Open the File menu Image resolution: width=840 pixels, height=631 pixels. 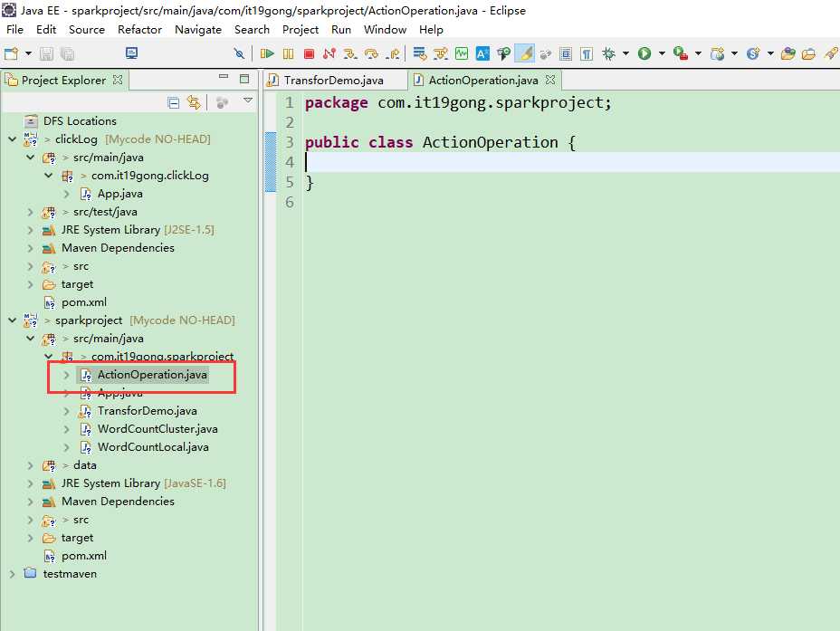coord(14,30)
